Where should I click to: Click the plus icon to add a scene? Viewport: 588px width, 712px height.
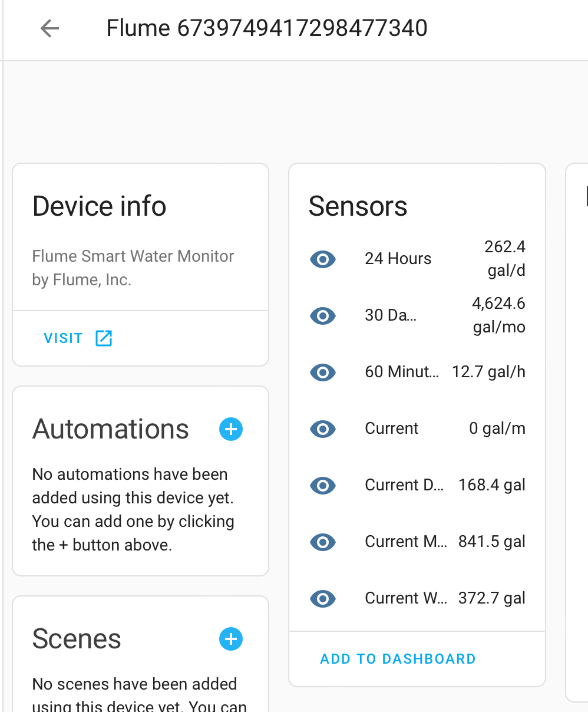[x=231, y=639]
